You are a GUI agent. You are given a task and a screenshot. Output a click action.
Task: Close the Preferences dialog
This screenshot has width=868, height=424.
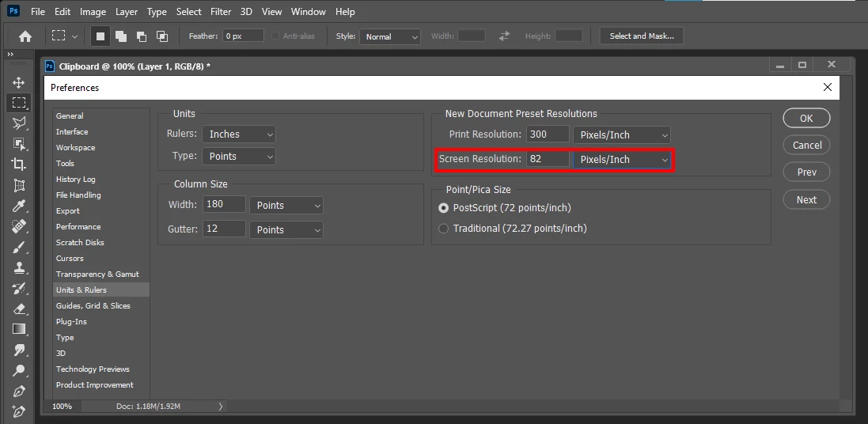827,88
